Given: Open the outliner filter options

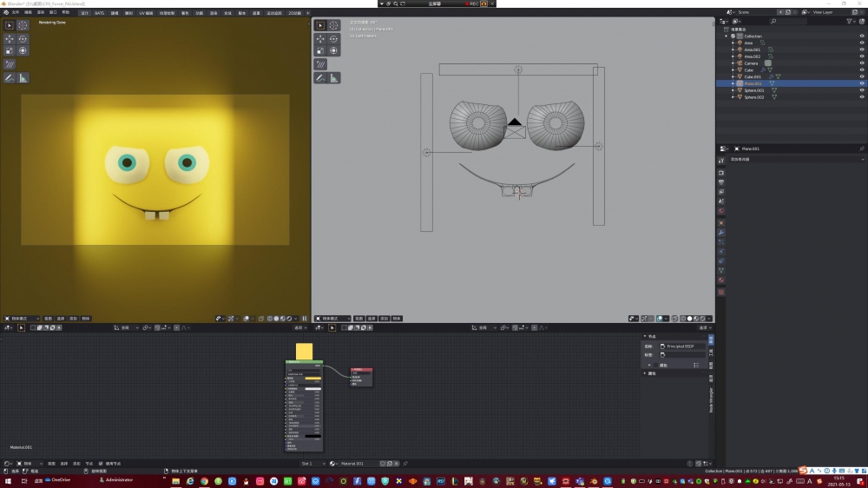Looking at the screenshot, I should click(x=849, y=21).
